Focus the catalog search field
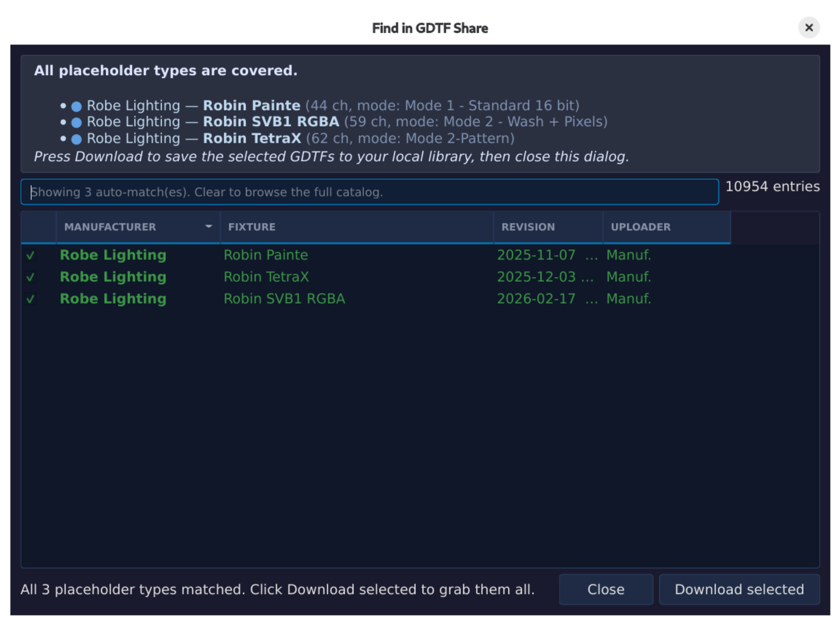This screenshot has width=840, height=625. point(369,192)
